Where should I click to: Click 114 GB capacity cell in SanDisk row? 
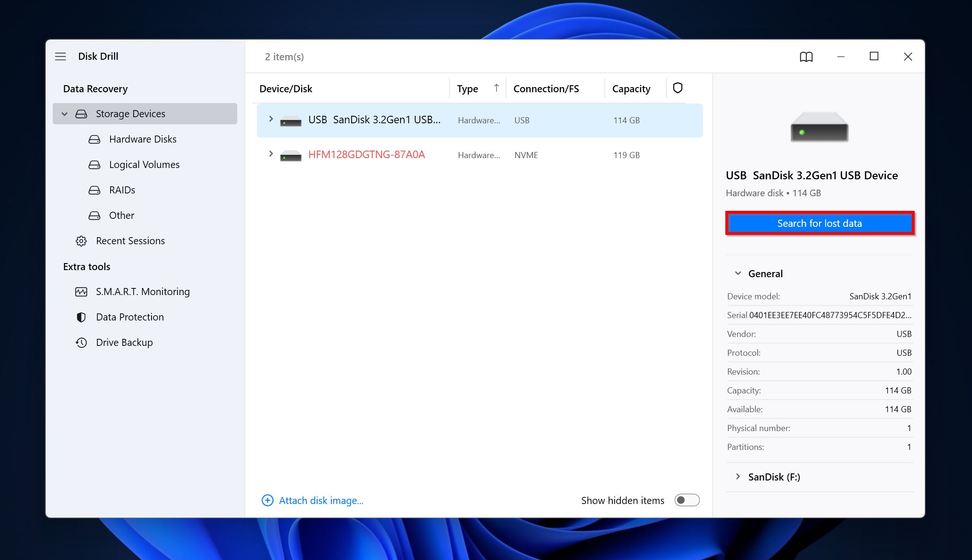[x=627, y=120]
